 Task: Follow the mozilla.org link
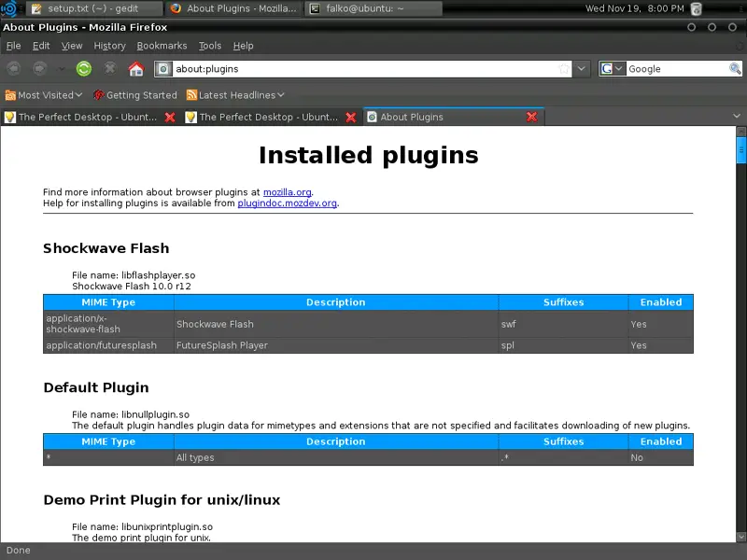(x=288, y=192)
